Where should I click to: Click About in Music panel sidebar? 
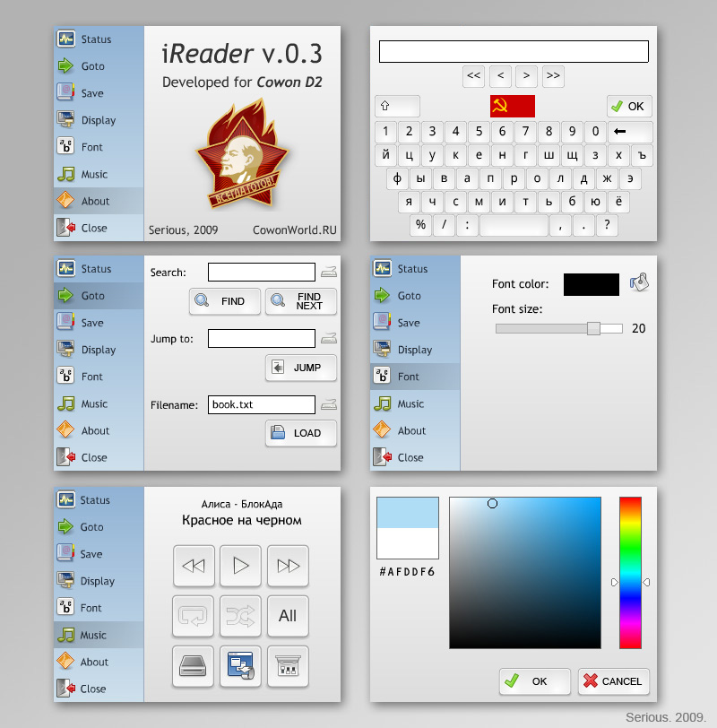99,662
